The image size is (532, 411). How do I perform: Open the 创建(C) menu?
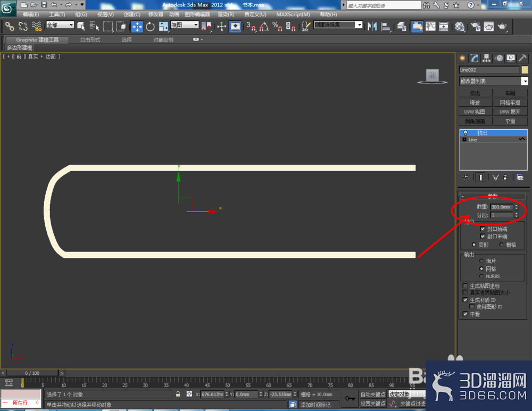(x=132, y=14)
